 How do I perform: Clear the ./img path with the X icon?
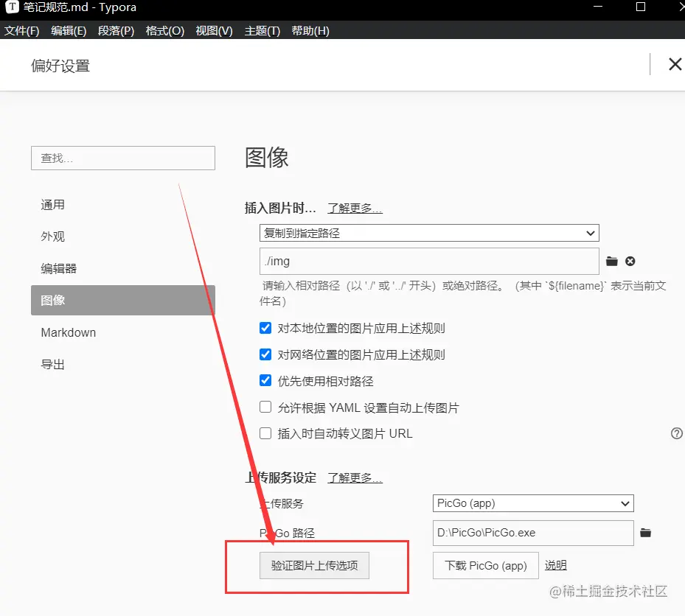point(630,261)
